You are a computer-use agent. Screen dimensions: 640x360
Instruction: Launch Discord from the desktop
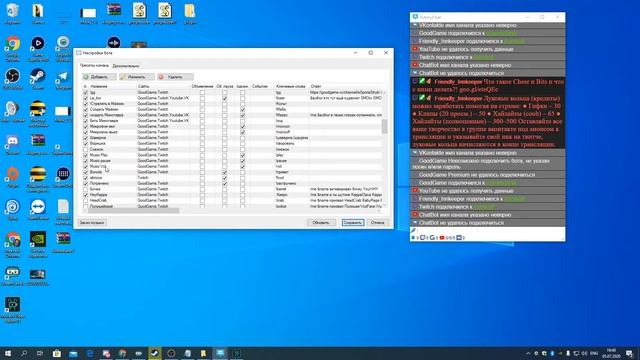pos(13,144)
